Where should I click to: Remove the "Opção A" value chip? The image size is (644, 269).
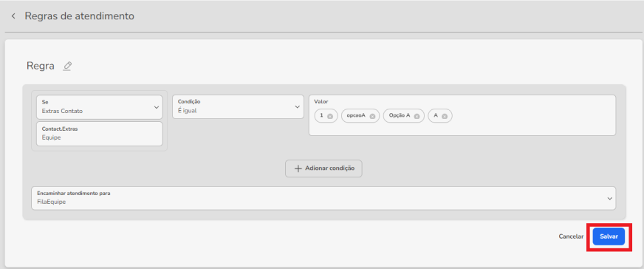(417, 116)
